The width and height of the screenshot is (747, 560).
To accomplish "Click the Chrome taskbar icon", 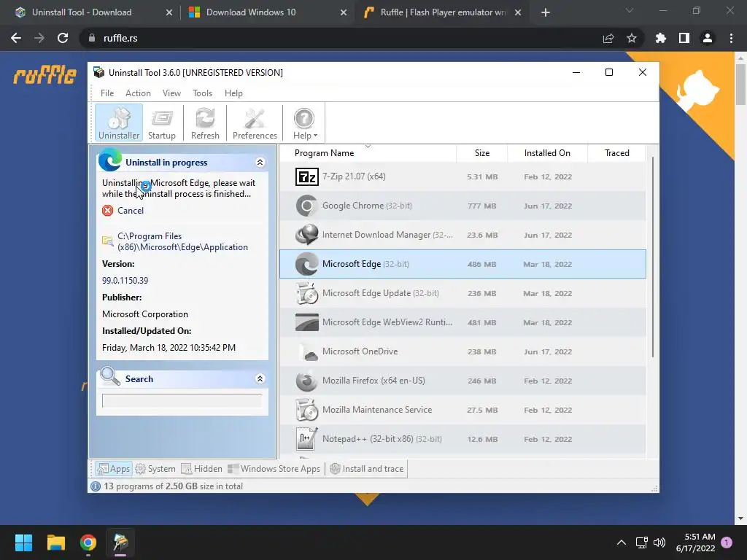I will 88,542.
